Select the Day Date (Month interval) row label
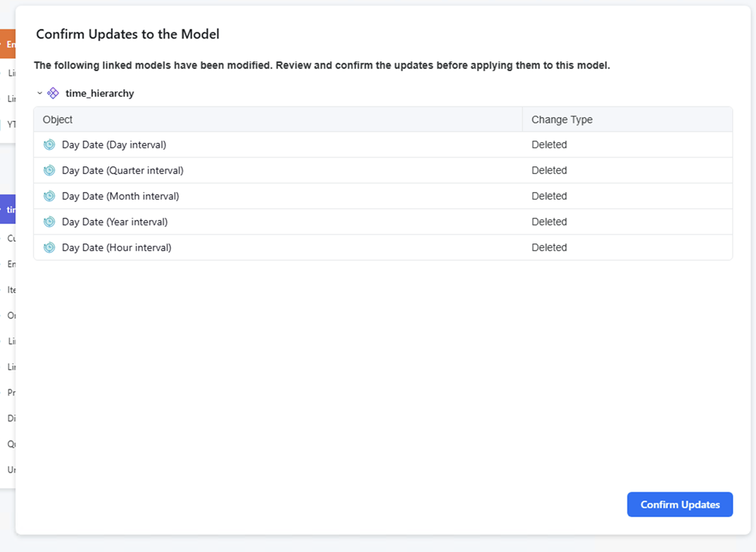Image resolution: width=756 pixels, height=552 pixels. [x=120, y=196]
